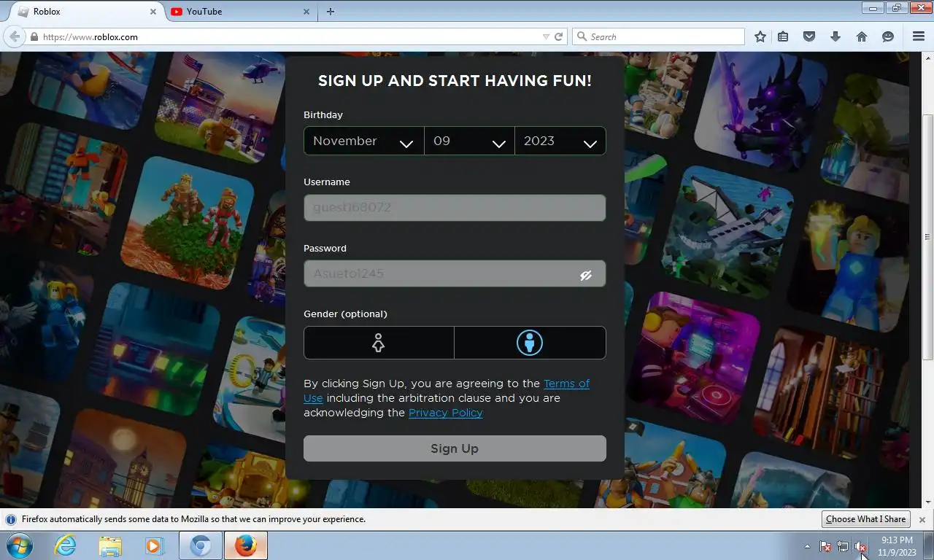Open Windows Media Player on taskbar
The image size is (934, 560).
tap(155, 545)
